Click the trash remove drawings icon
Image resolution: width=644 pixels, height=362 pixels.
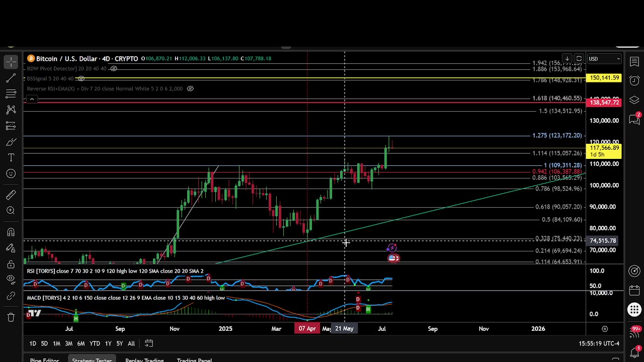[11, 317]
